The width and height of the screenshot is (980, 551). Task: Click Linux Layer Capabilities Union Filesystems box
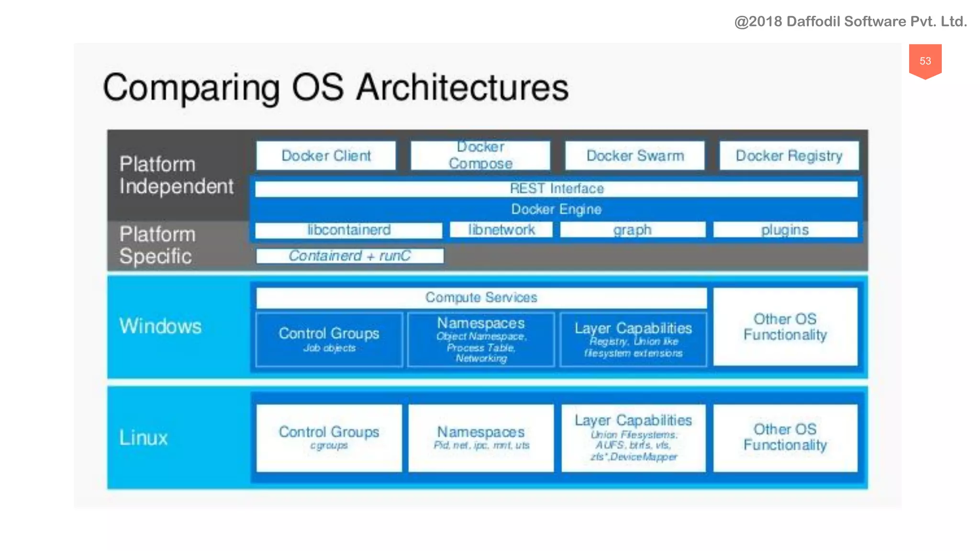pos(633,438)
